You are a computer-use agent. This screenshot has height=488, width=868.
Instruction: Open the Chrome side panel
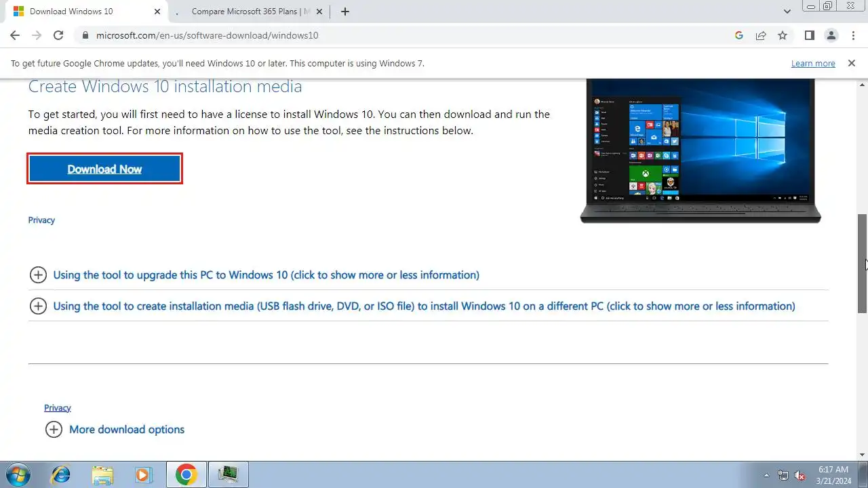(x=809, y=35)
